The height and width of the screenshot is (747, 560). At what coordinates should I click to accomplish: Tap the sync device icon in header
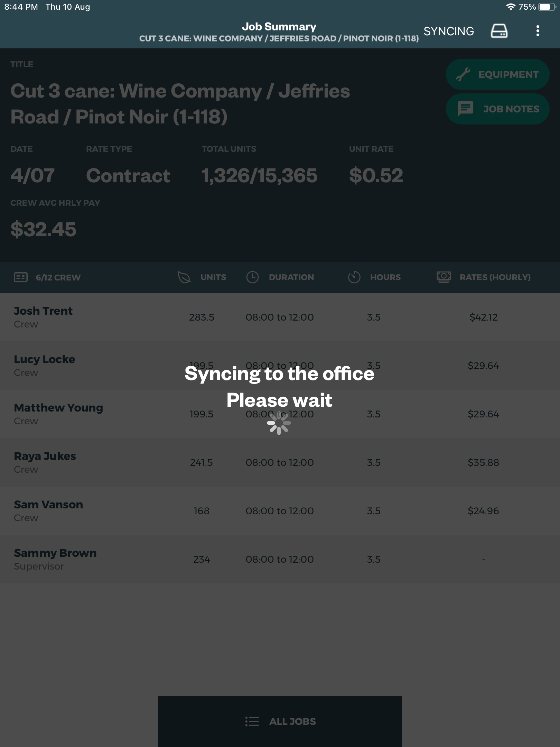pos(499,31)
